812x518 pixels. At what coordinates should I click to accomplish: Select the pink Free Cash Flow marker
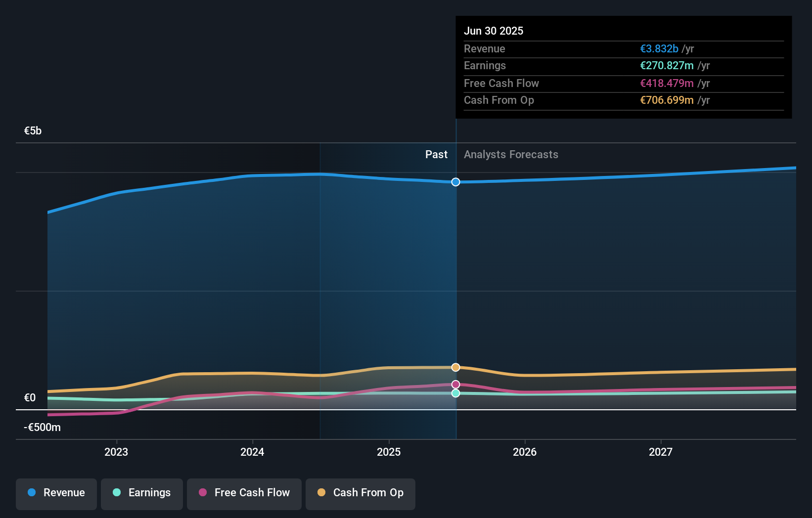pos(455,384)
